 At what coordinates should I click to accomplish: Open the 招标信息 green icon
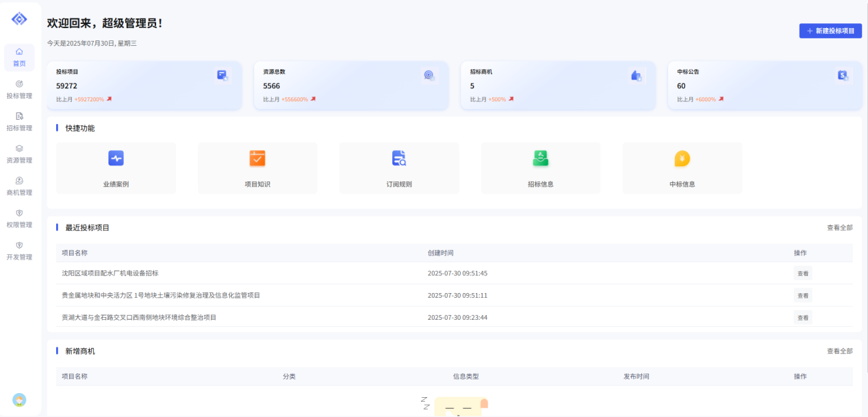541,158
